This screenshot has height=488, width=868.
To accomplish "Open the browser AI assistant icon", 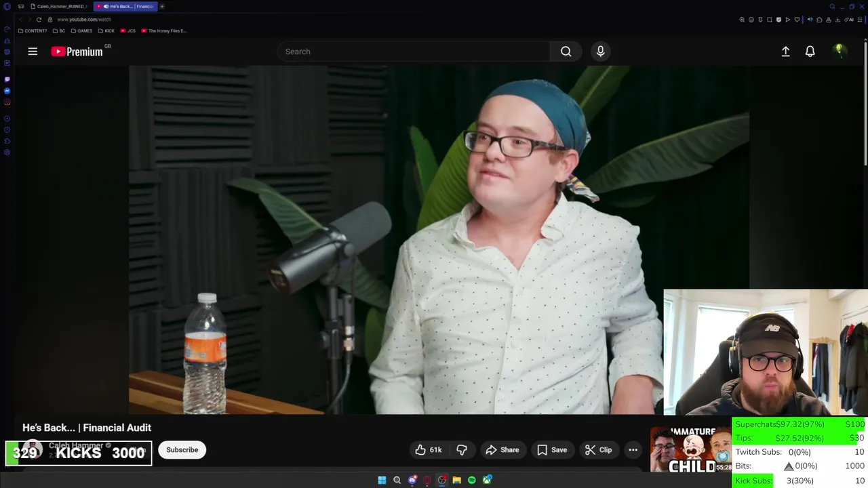I will [849, 20].
